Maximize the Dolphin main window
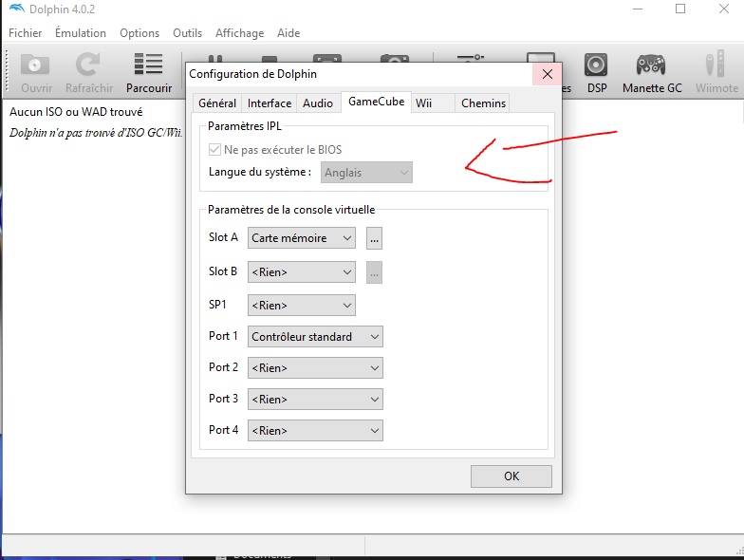This screenshot has height=560, width=744. (x=679, y=9)
